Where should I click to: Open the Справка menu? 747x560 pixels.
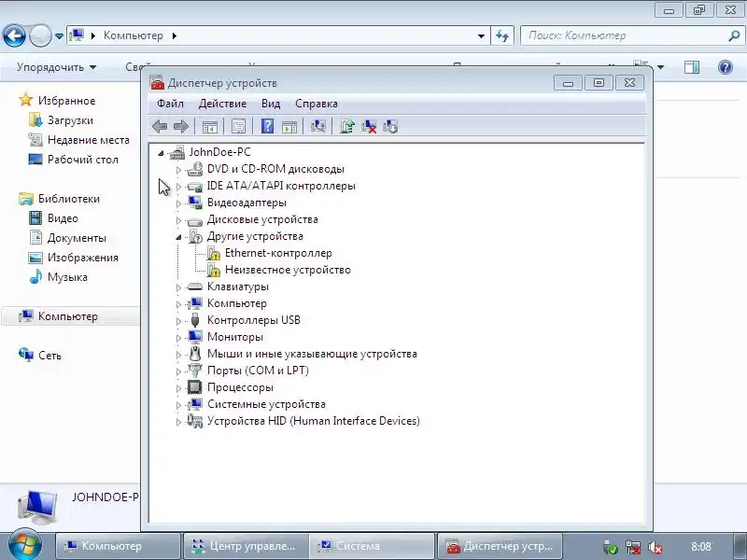point(317,104)
